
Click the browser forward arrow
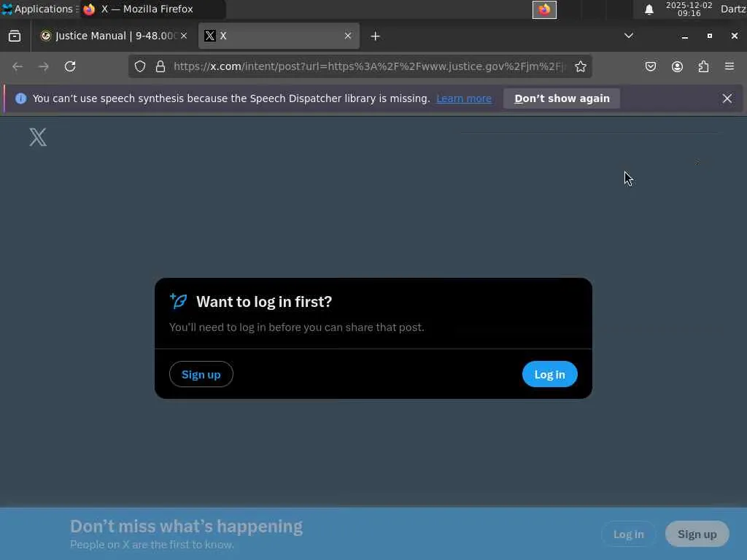tap(43, 66)
